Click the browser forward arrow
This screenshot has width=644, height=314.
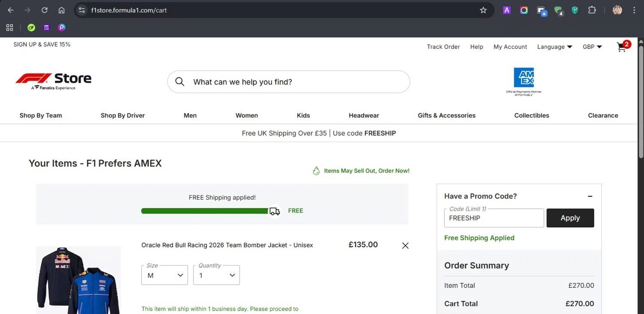pyautogui.click(x=27, y=10)
